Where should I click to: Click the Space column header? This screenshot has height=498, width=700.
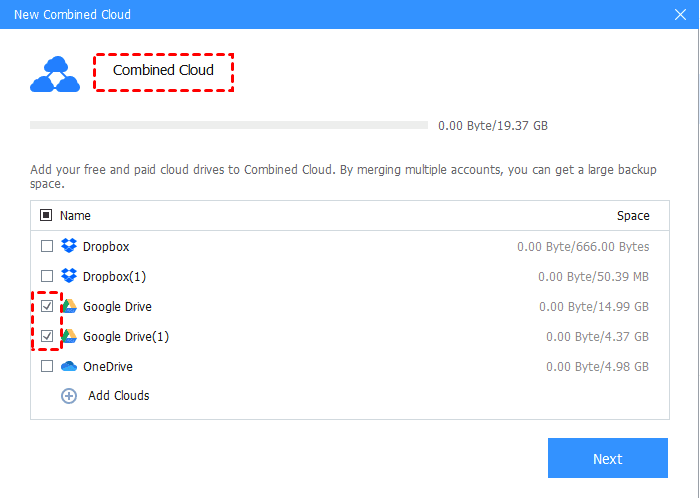633,216
